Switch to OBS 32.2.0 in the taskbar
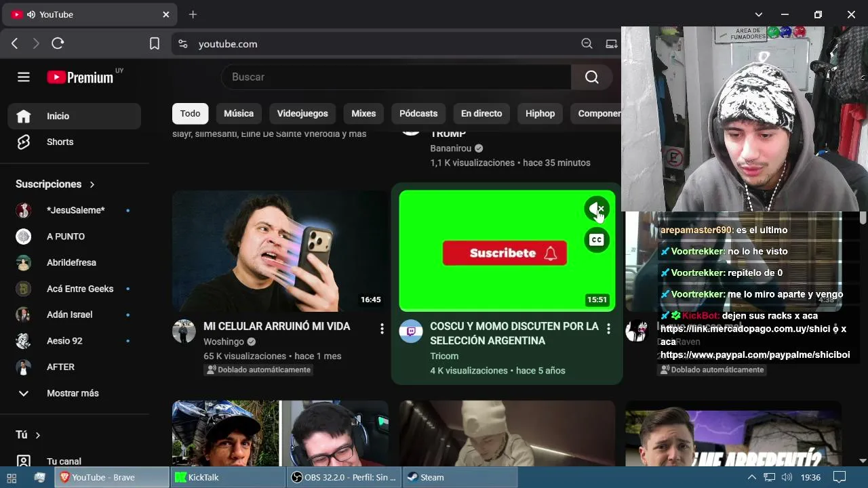868x488 pixels. (x=344, y=477)
